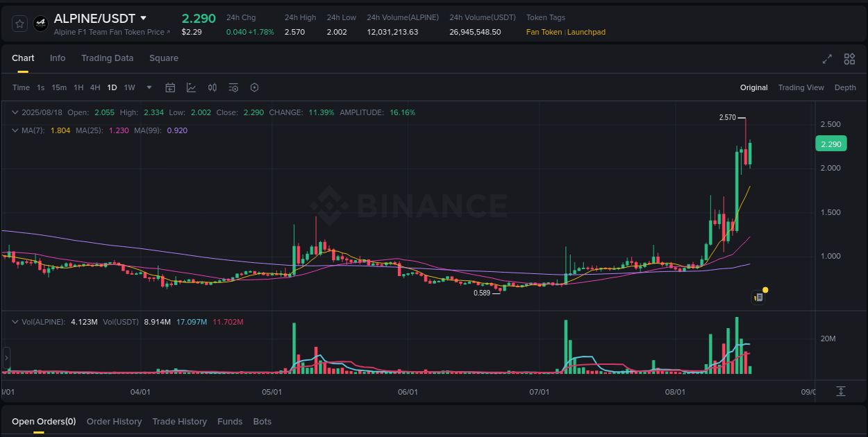Open the date range calendar icon
This screenshot has height=437, width=868.
click(170, 87)
